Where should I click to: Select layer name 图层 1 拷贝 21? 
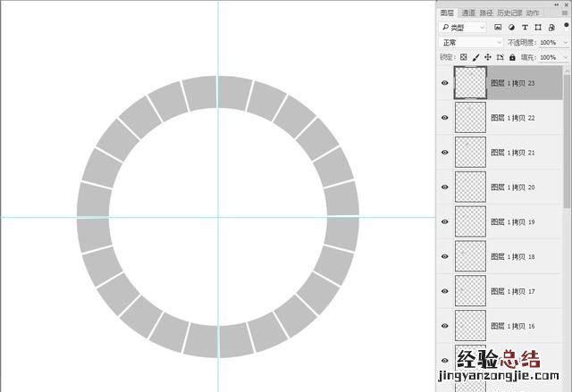tap(512, 153)
